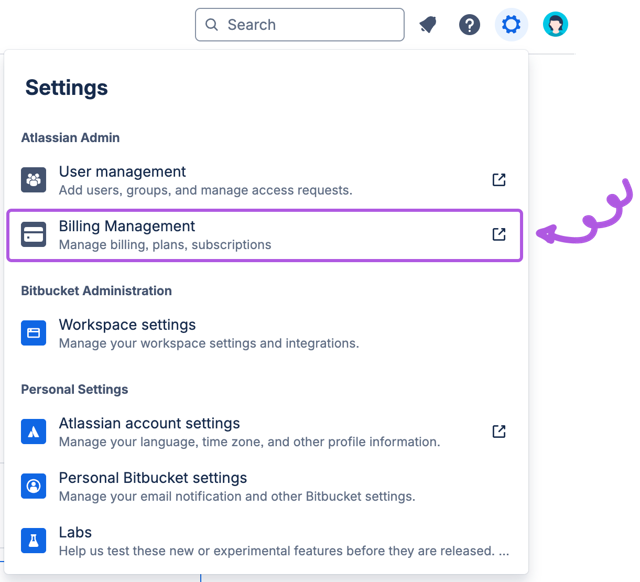Click the Personal Bitbucket settings person icon
This screenshot has width=640, height=582.
(x=33, y=486)
